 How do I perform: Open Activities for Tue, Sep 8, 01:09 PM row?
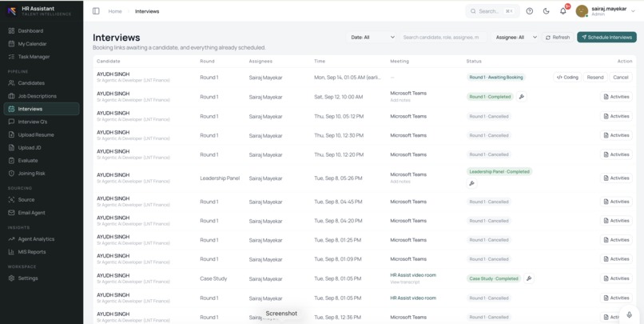tap(616, 259)
